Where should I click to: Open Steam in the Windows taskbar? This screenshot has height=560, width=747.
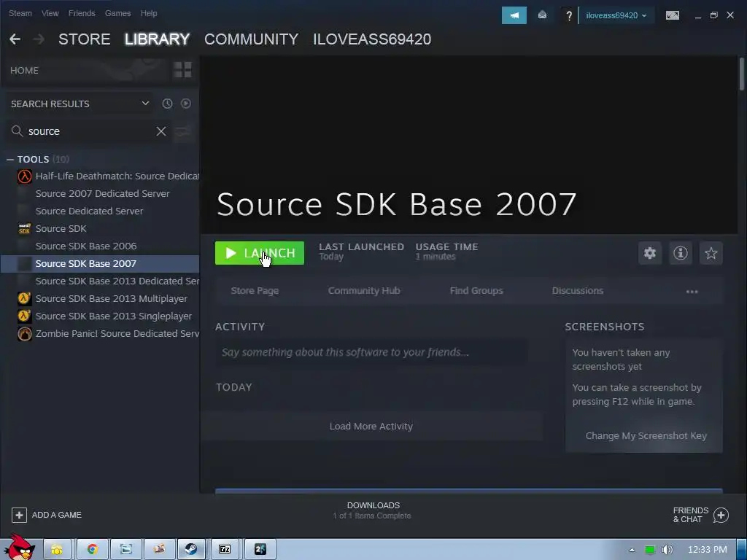[192, 549]
